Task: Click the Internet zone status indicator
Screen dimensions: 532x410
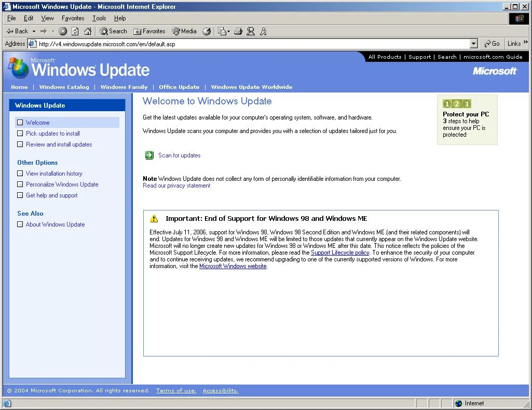Action: [470, 403]
